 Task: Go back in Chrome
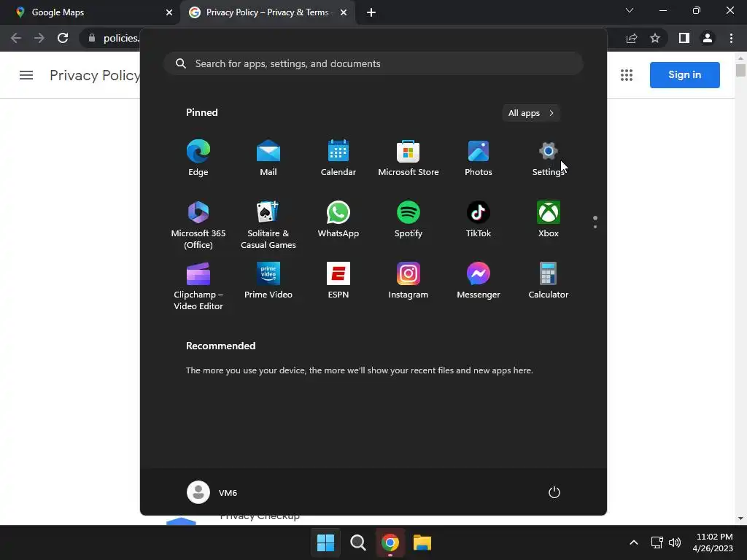[x=16, y=38]
